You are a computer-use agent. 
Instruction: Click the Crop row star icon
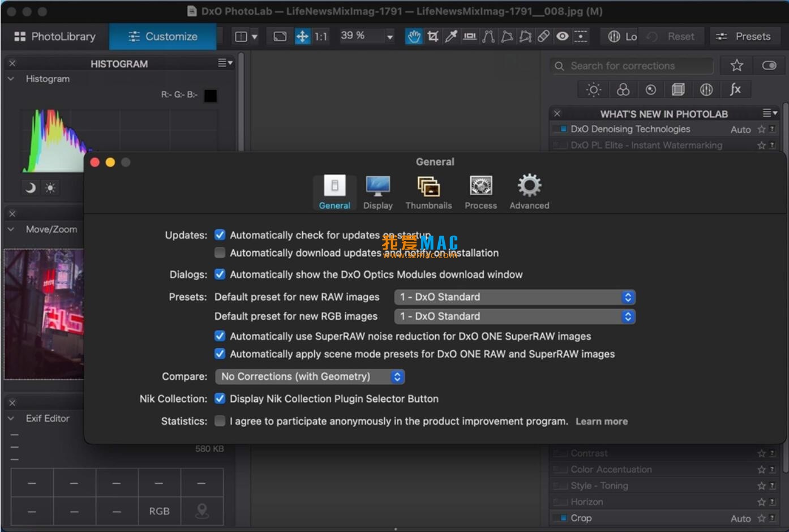tap(762, 518)
